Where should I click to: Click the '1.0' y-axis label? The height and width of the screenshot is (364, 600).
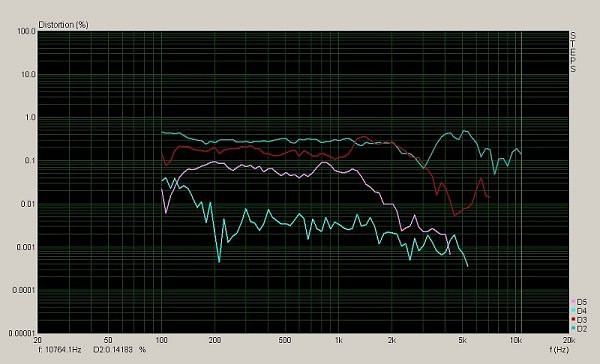click(30, 118)
